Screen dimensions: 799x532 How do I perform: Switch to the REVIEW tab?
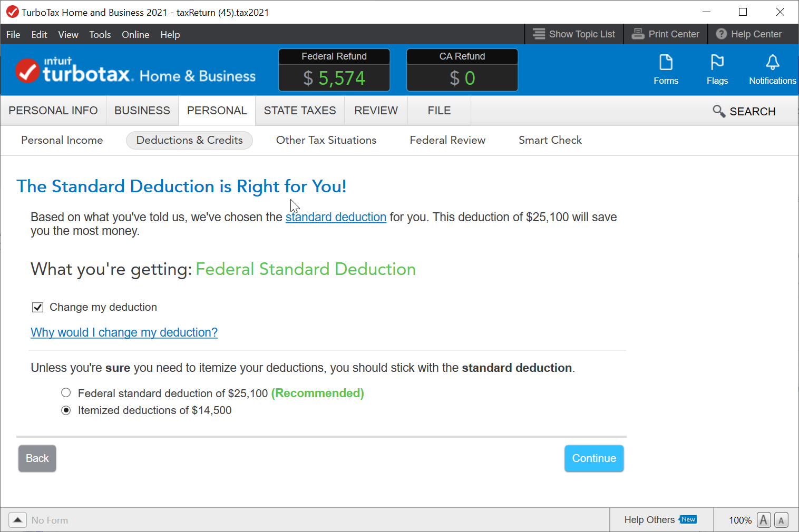pyautogui.click(x=376, y=111)
